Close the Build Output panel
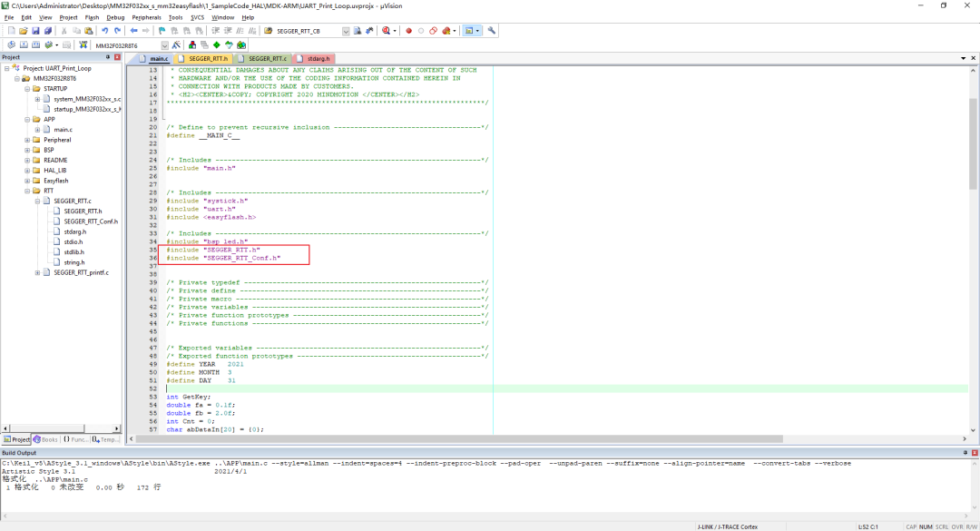 (975, 452)
